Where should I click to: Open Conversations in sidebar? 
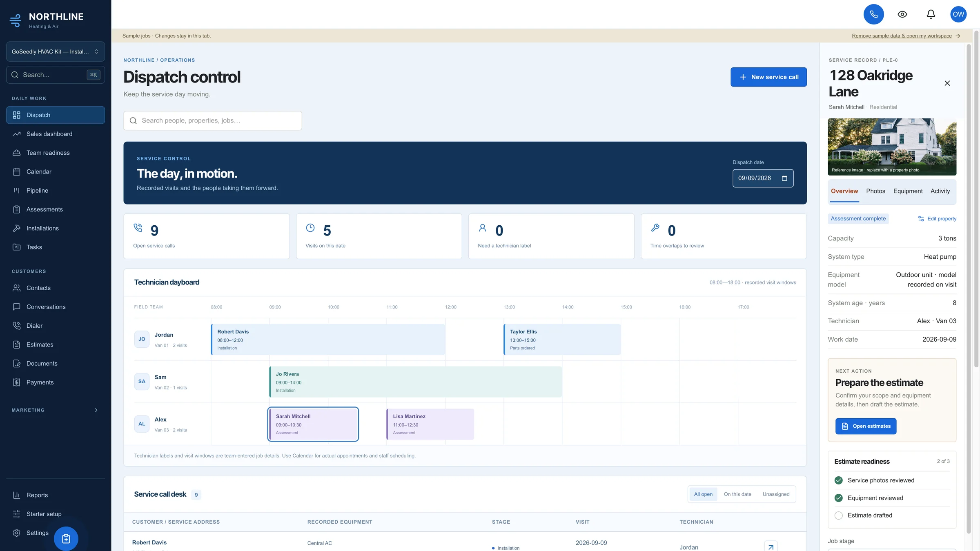(x=56, y=307)
